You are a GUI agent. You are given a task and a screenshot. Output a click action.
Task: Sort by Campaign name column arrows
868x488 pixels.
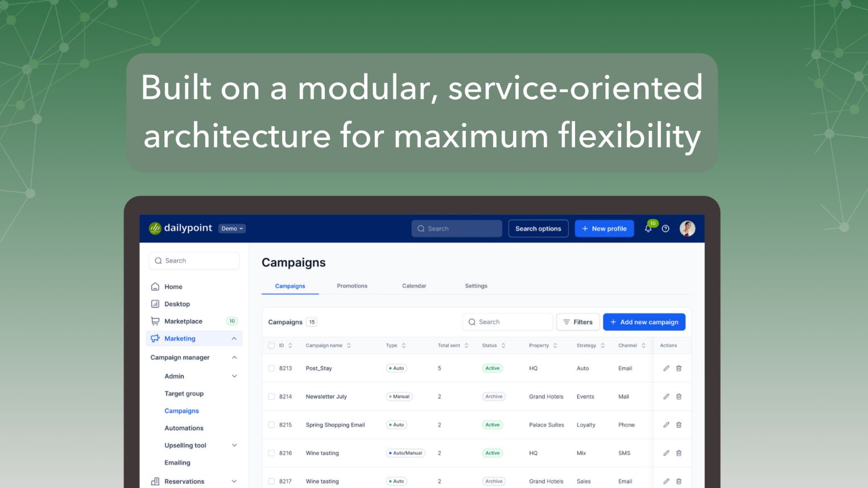pos(349,345)
